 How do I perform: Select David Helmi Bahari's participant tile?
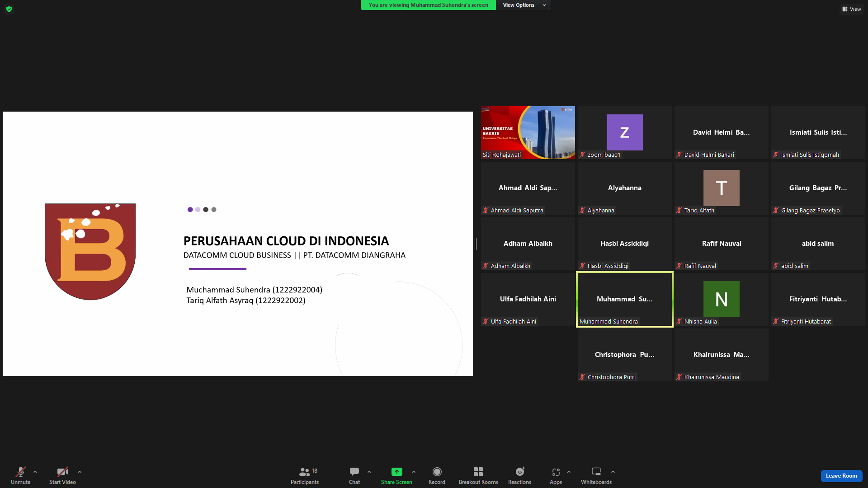point(722,132)
